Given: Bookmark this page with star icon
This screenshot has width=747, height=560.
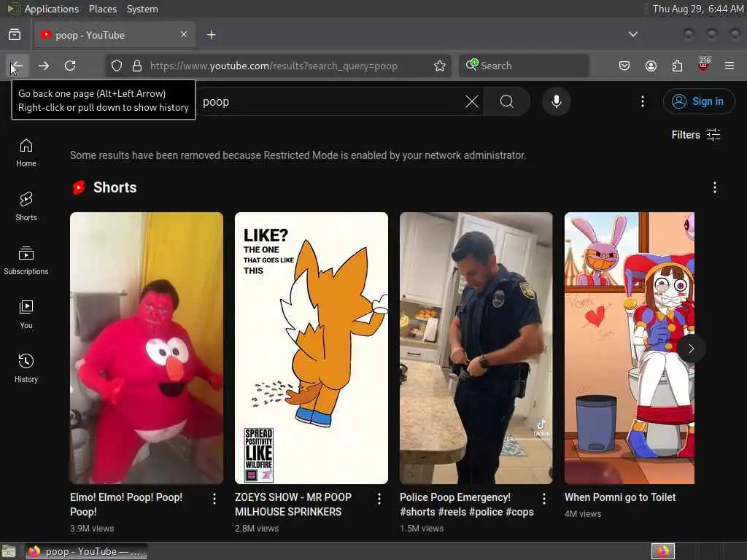Looking at the screenshot, I should click(440, 66).
